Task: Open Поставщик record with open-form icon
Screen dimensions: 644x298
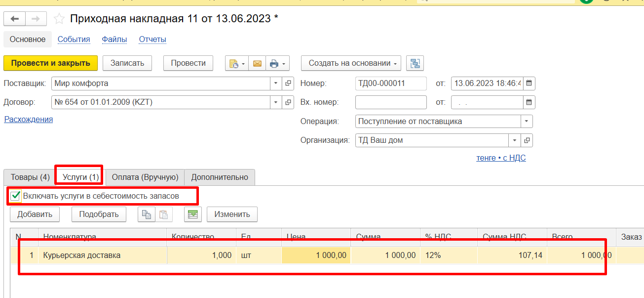Action: point(289,83)
